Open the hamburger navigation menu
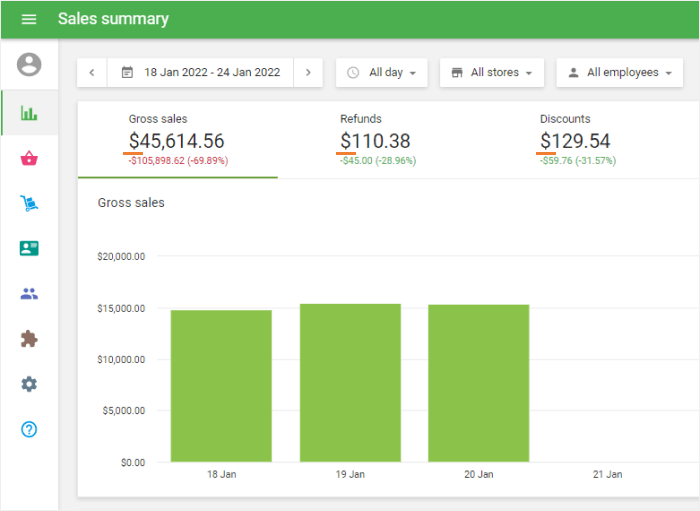Image resolution: width=700 pixels, height=511 pixels. pyautogui.click(x=29, y=19)
